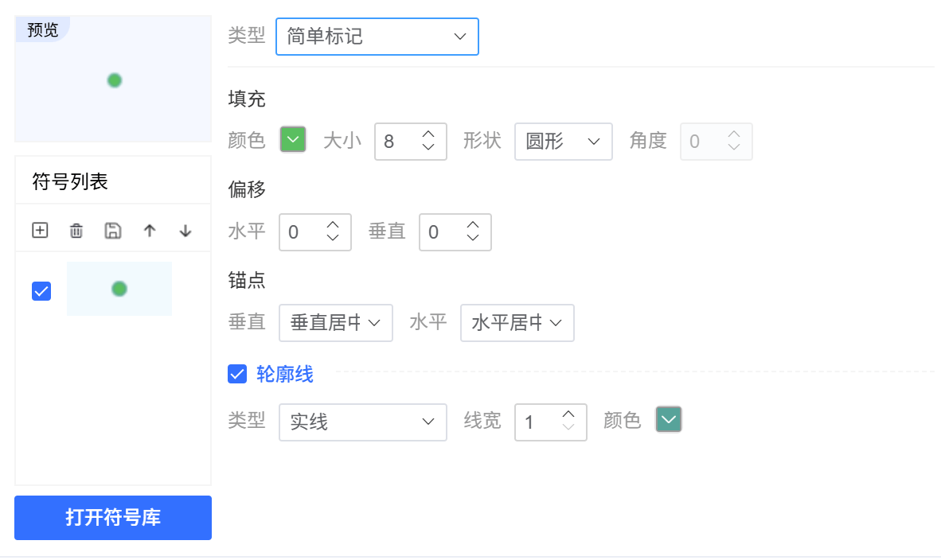Click the vertical offset input field
Screen dimensions: 941x560
(x=443, y=232)
